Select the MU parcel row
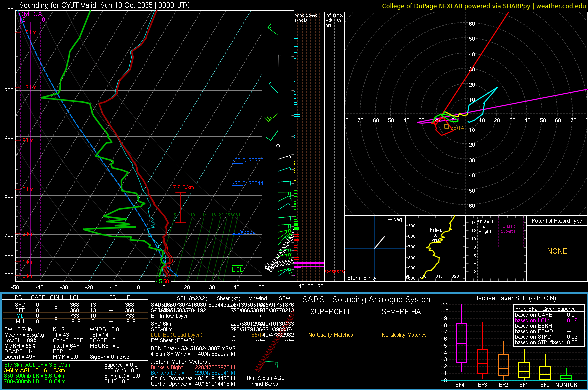Viewport: 588px width, 390px height. pyautogui.click(x=75, y=321)
